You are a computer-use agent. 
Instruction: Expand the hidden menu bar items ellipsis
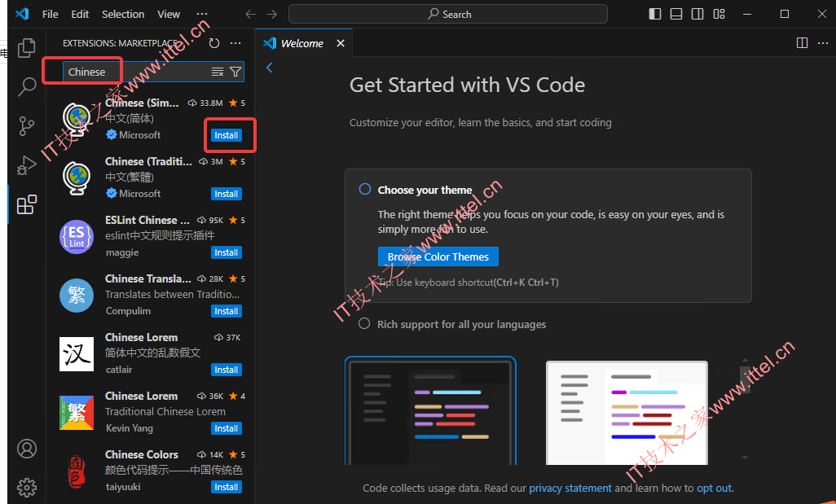point(202,15)
